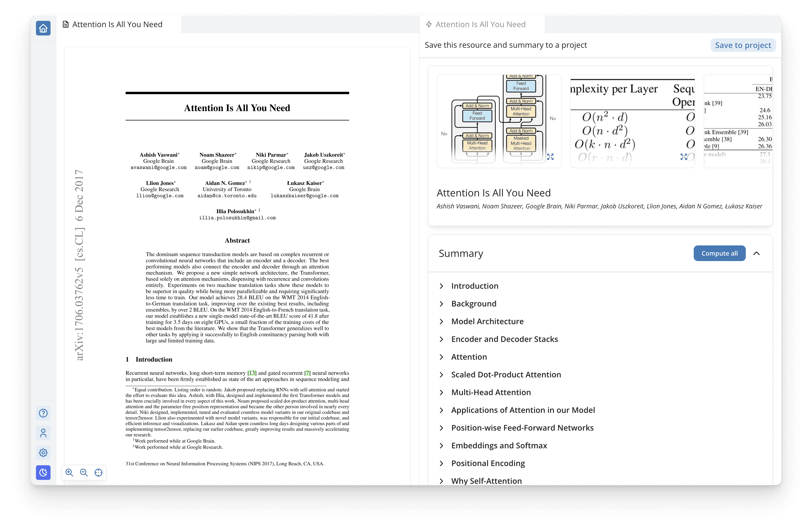
Task: Click the Compute all button
Action: [719, 254]
